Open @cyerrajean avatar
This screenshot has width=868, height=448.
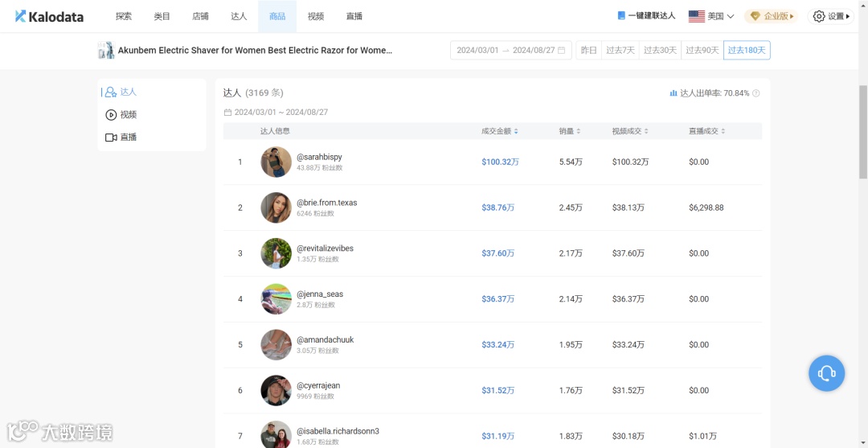tap(276, 390)
